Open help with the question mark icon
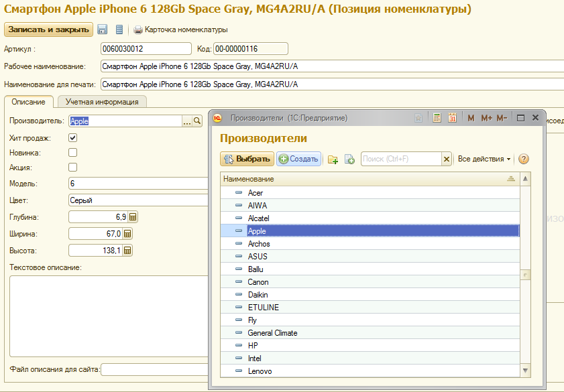 click(x=524, y=159)
